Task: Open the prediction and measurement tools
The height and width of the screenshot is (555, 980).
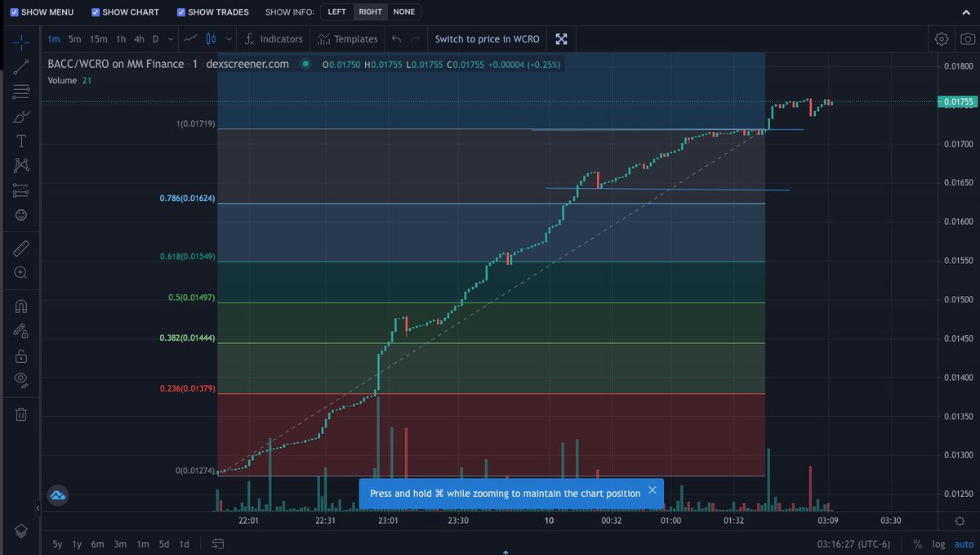Action: point(21,190)
